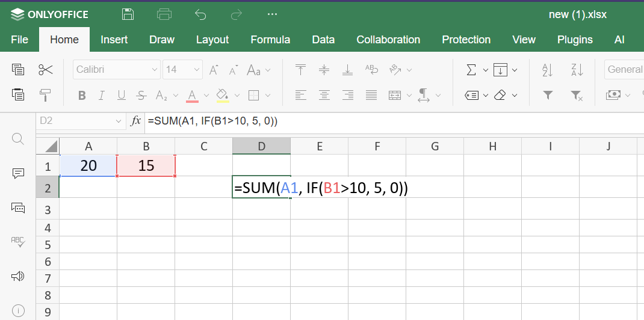Expand the orientation options arrow
Image resolution: width=644 pixels, height=320 pixels.
click(409, 70)
